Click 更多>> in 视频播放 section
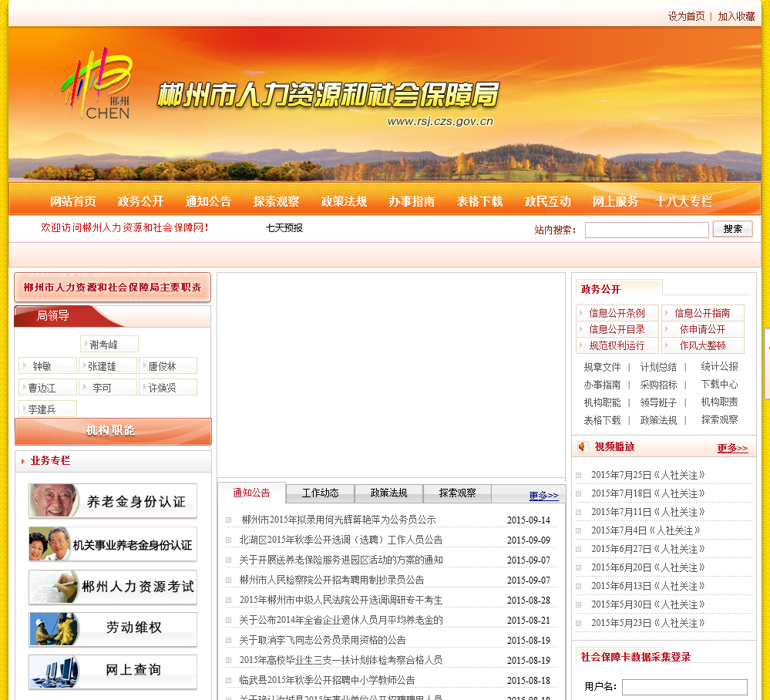770x700 pixels. coord(732,448)
